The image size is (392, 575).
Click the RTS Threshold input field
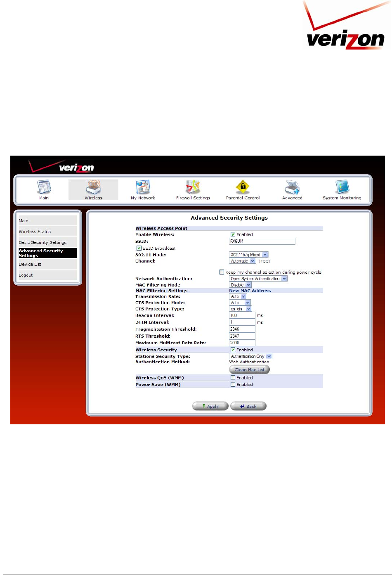point(242,336)
